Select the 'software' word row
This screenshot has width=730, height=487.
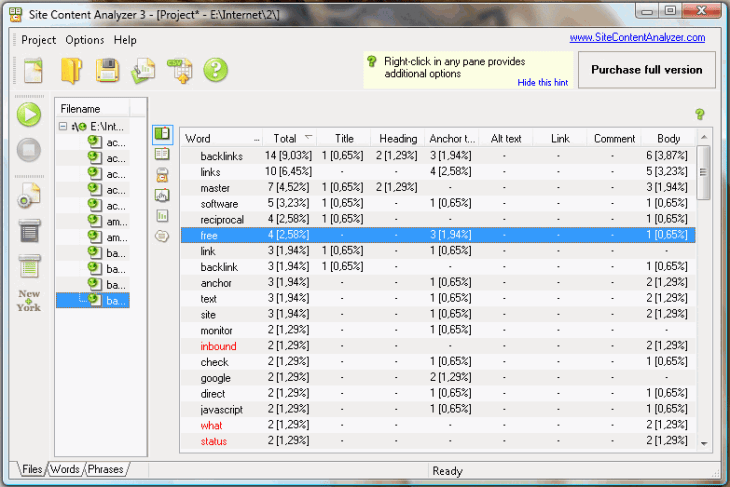tap(438, 203)
